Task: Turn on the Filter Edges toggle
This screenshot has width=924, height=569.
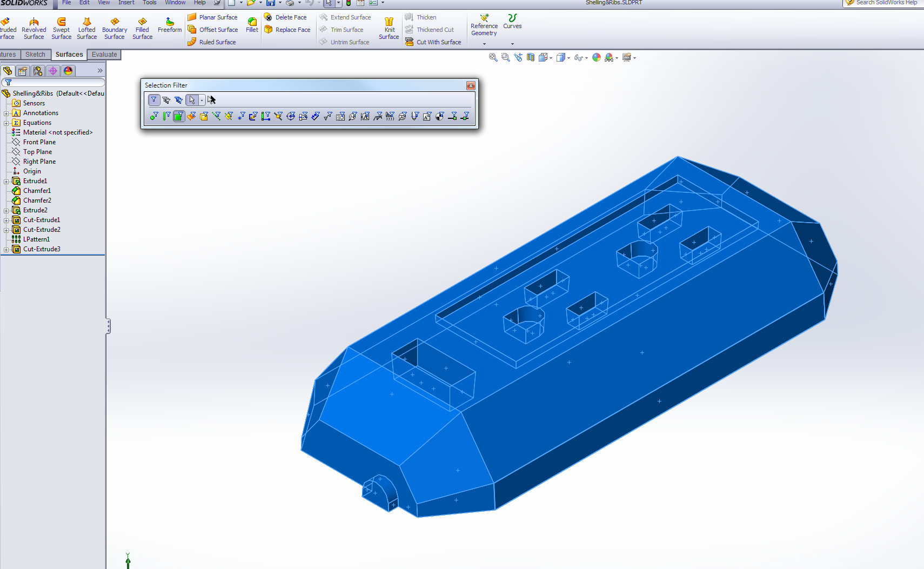Action: pyautogui.click(x=166, y=116)
